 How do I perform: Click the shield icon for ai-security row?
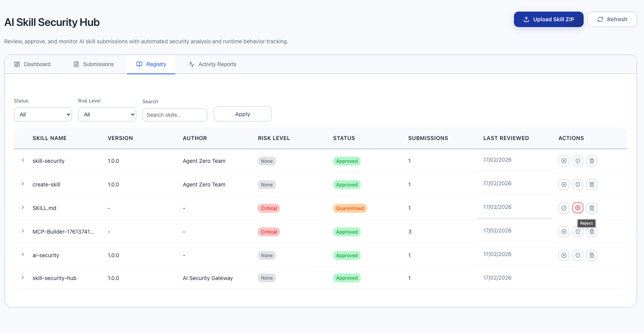tap(577, 255)
